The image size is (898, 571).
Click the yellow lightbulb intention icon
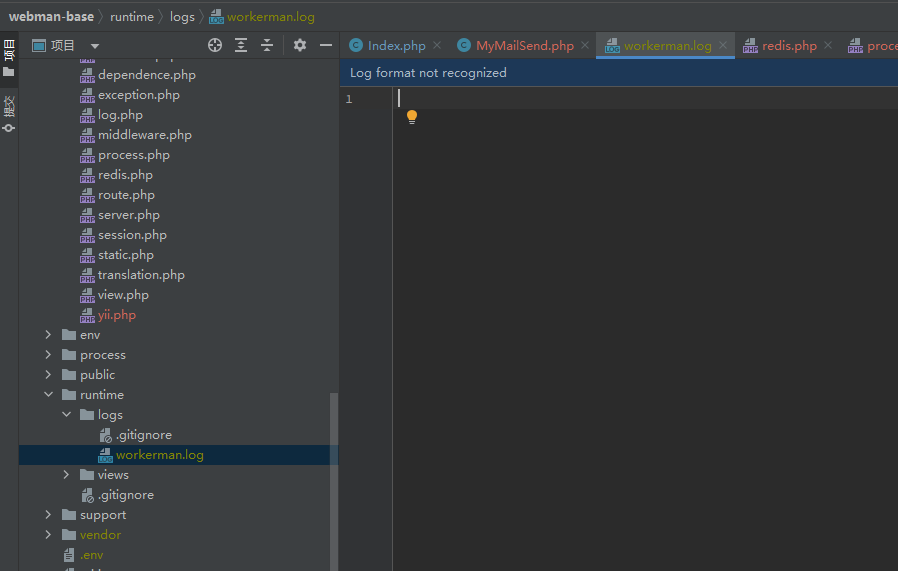coord(412,117)
